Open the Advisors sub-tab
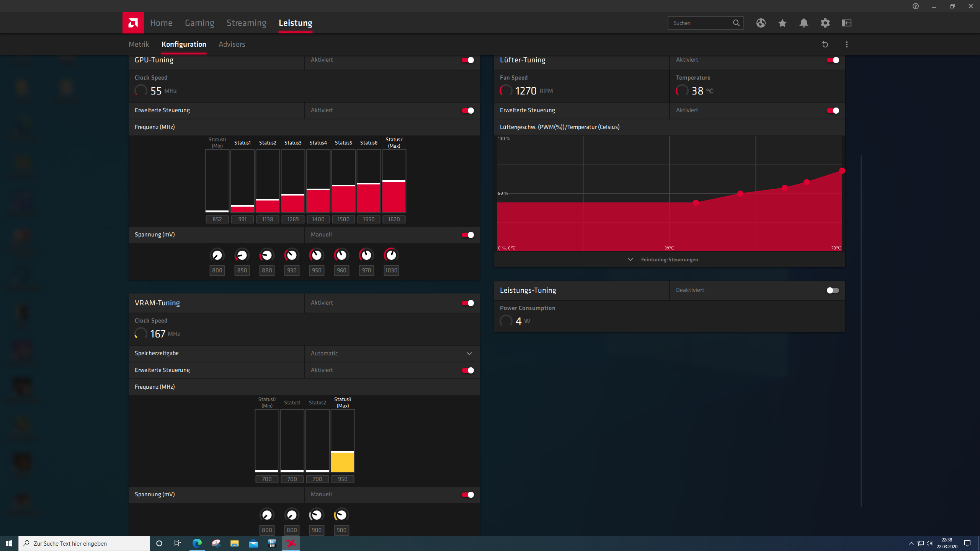Screen dimensions: 980x551 [232, 44]
